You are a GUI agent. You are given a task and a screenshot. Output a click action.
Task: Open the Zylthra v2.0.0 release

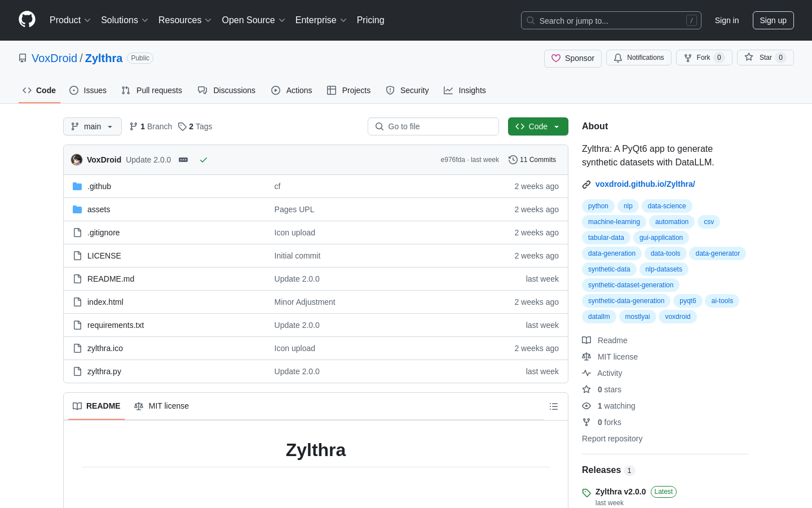point(620,492)
